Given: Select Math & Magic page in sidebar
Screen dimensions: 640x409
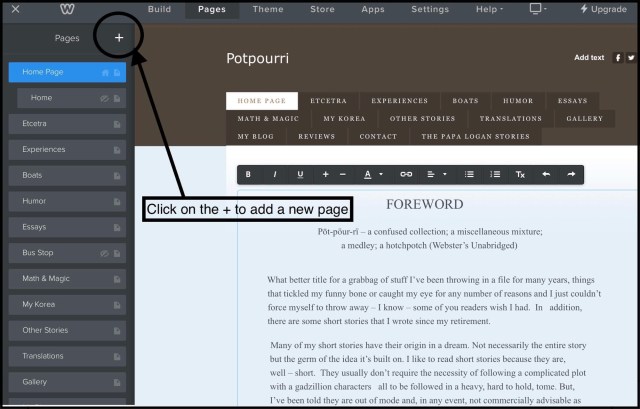Looking at the screenshot, I should (48, 279).
